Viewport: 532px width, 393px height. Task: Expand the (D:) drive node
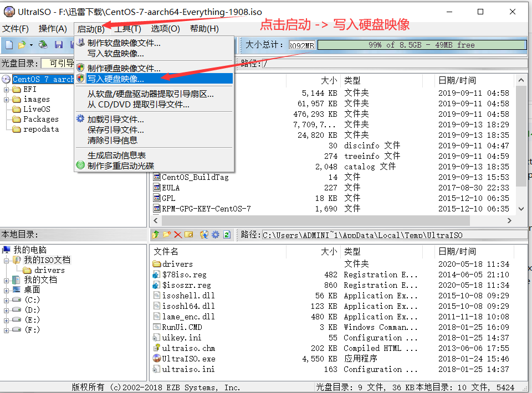click(6, 311)
